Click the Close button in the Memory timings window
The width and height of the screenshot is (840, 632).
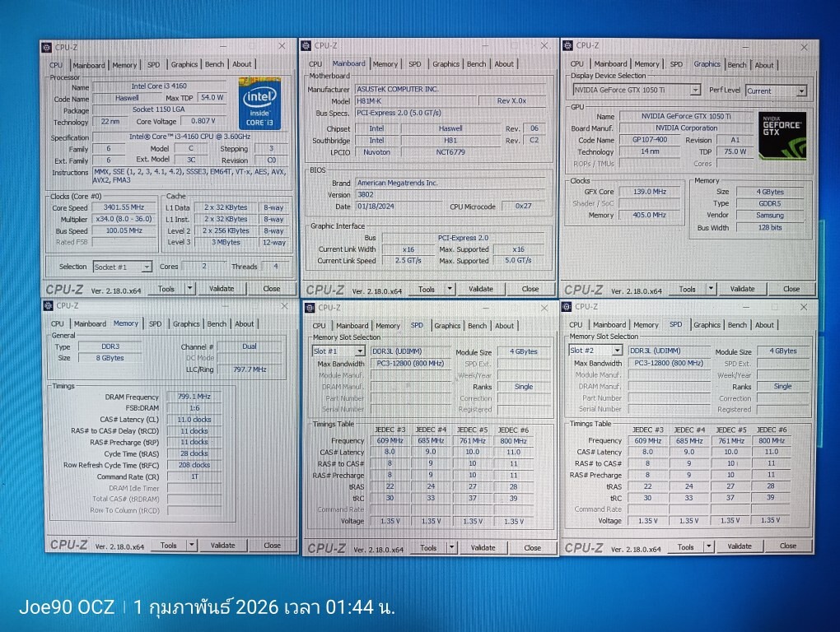pos(272,545)
